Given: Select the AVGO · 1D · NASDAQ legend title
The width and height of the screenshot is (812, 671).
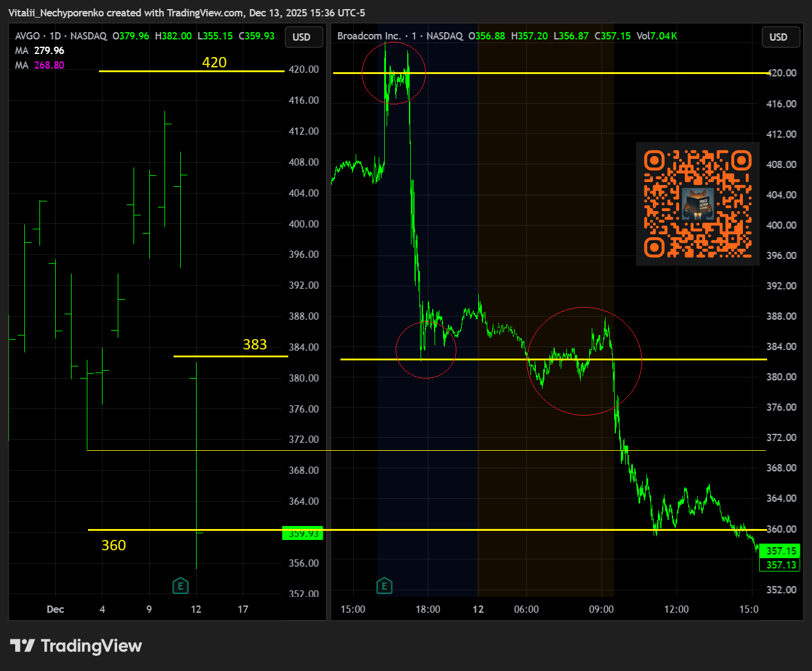Looking at the screenshot, I should pos(61,36).
